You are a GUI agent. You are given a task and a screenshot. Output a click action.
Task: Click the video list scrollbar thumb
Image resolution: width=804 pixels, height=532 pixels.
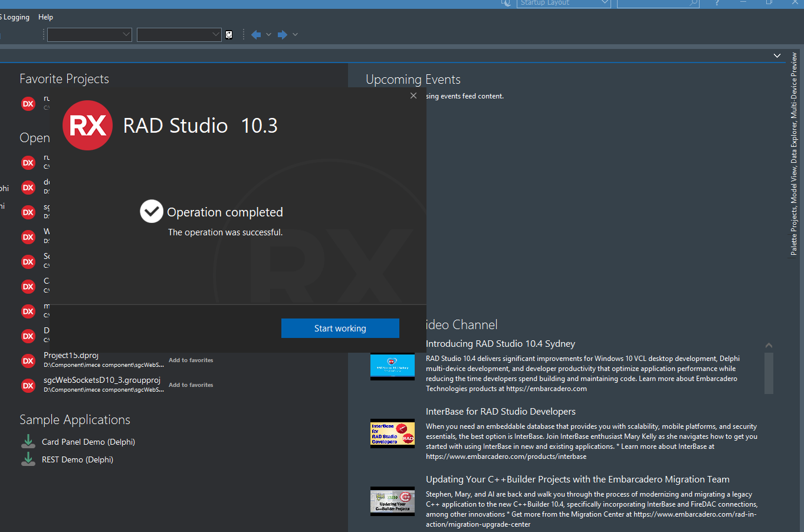(x=769, y=373)
